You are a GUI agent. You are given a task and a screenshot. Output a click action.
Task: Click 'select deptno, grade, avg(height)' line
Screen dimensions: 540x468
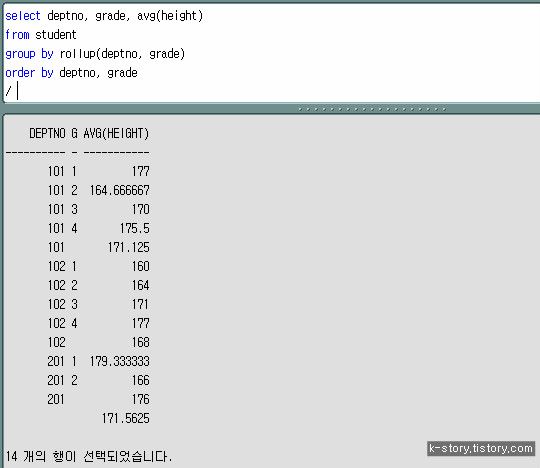pos(104,16)
